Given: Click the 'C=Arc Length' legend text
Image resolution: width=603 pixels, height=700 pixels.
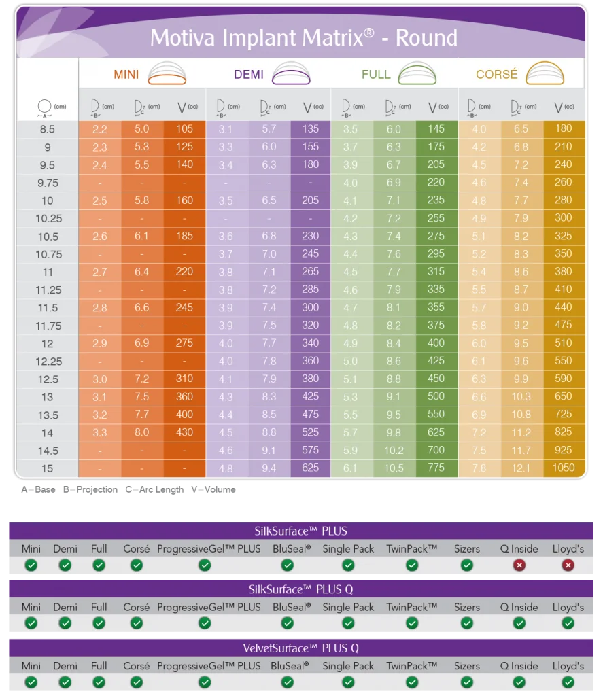Looking at the screenshot, I should click(154, 490).
